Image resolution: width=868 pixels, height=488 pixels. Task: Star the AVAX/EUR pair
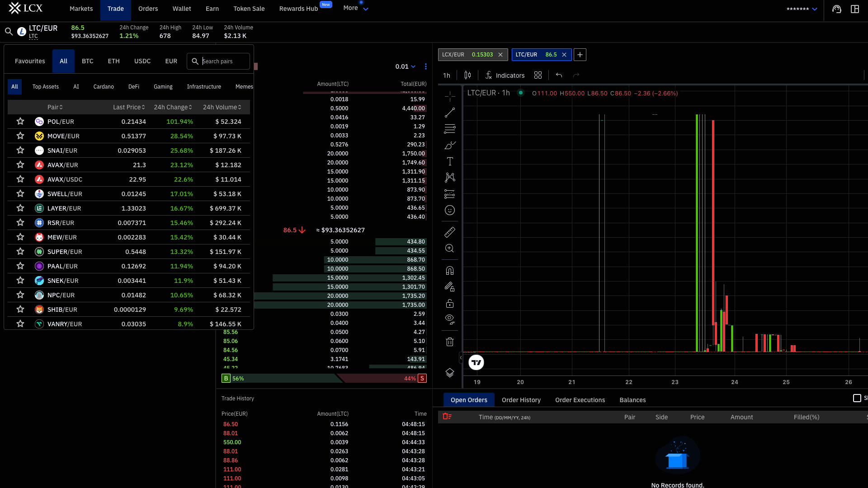point(20,165)
